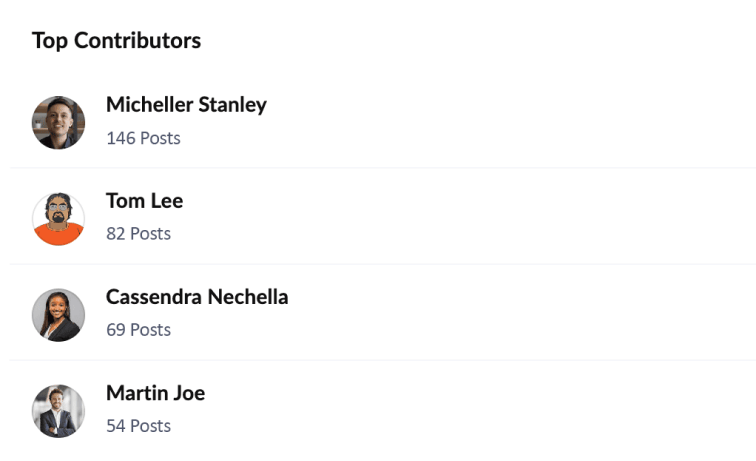Open Tom Lee's cartoon avatar

click(58, 219)
